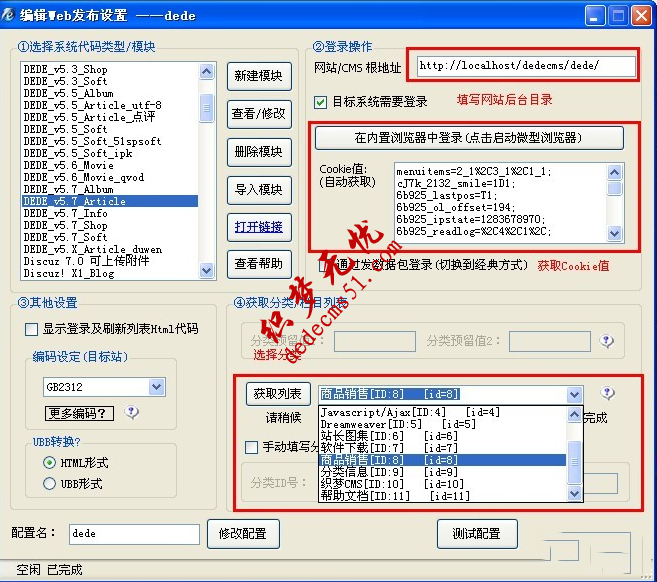The width and height of the screenshot is (657, 582).
Task: Select Discuz! X1_Blog module
Action: [x=110, y=273]
